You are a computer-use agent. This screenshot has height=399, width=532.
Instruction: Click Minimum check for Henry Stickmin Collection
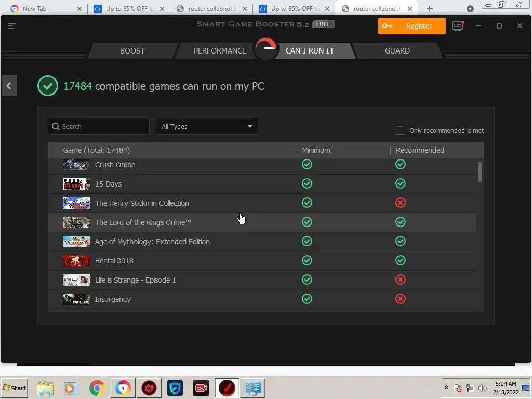[x=307, y=203]
